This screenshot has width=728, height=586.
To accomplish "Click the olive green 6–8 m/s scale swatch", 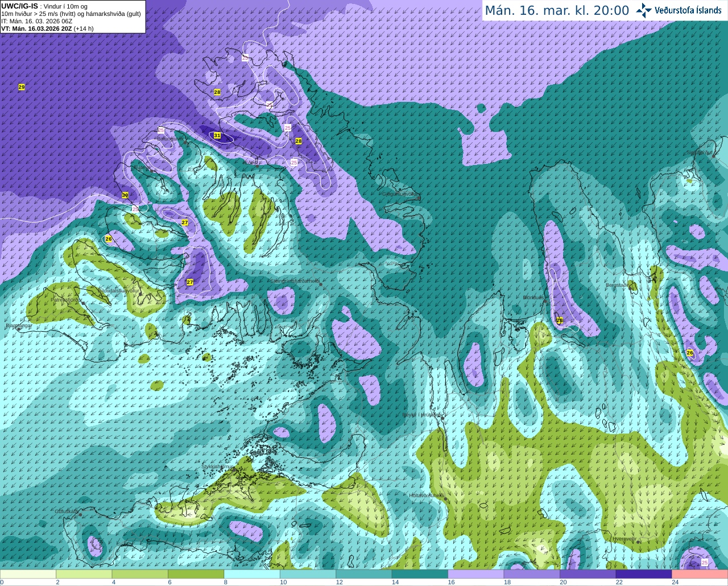I will point(196,574).
